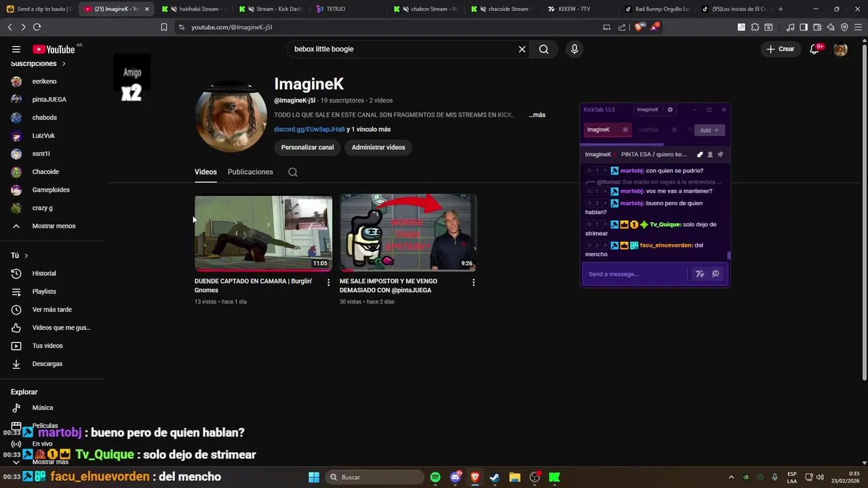The height and width of the screenshot is (488, 868).
Task: Go to the YouTube home logo
Action: tap(54, 49)
